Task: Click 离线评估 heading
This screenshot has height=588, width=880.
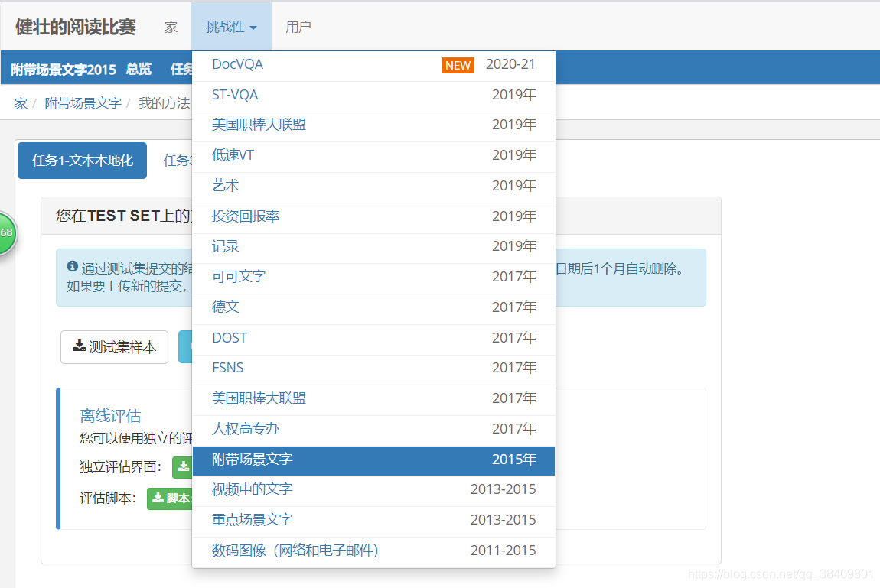Action: 110,416
